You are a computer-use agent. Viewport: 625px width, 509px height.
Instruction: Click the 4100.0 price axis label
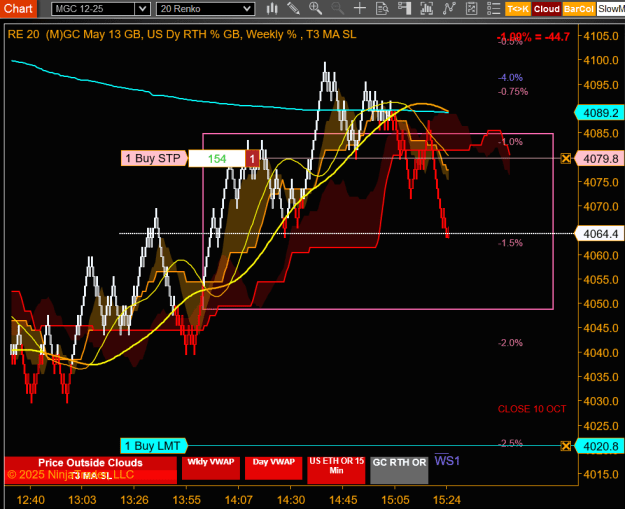(601, 60)
